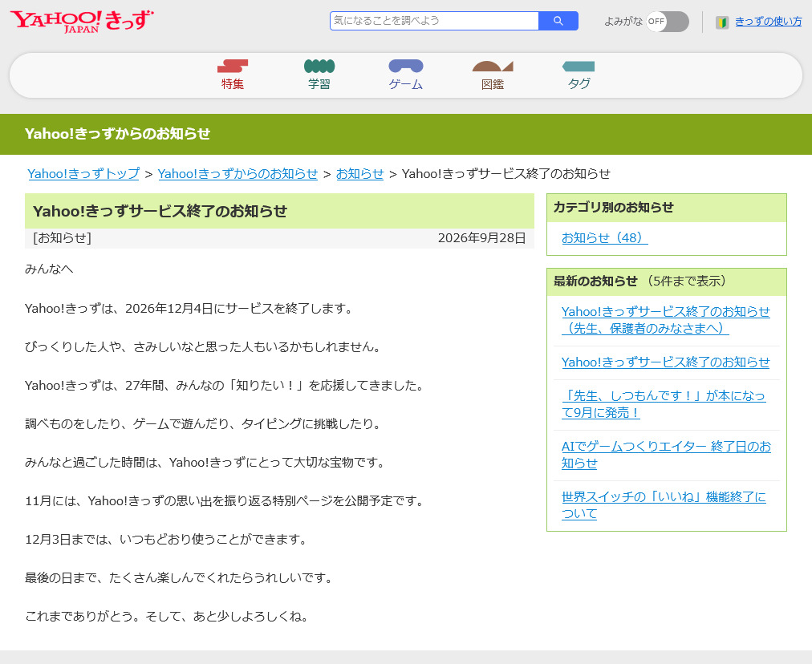Open the お知らせ breadcrumb link
812x664 pixels.
[x=360, y=174]
